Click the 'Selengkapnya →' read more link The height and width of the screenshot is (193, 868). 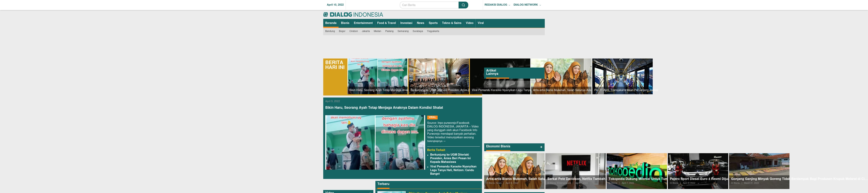436,141
